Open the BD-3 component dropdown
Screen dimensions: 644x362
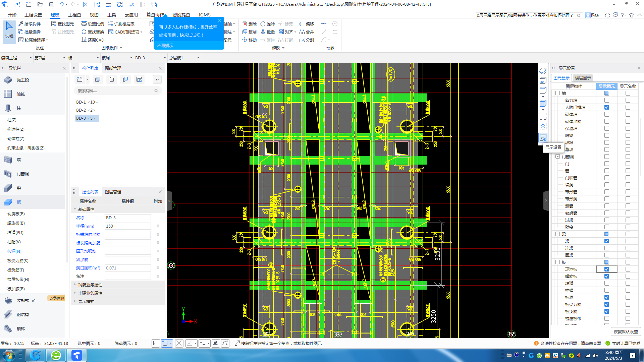(150, 58)
